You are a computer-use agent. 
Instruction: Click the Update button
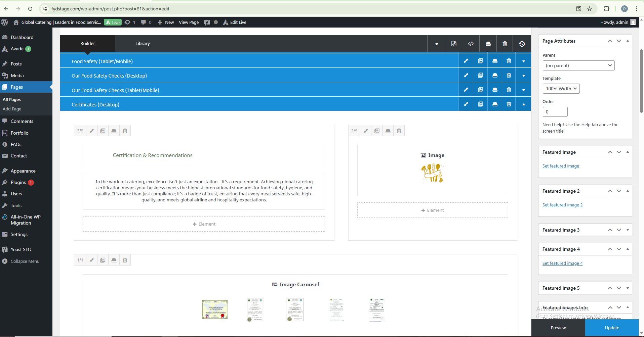612,328
